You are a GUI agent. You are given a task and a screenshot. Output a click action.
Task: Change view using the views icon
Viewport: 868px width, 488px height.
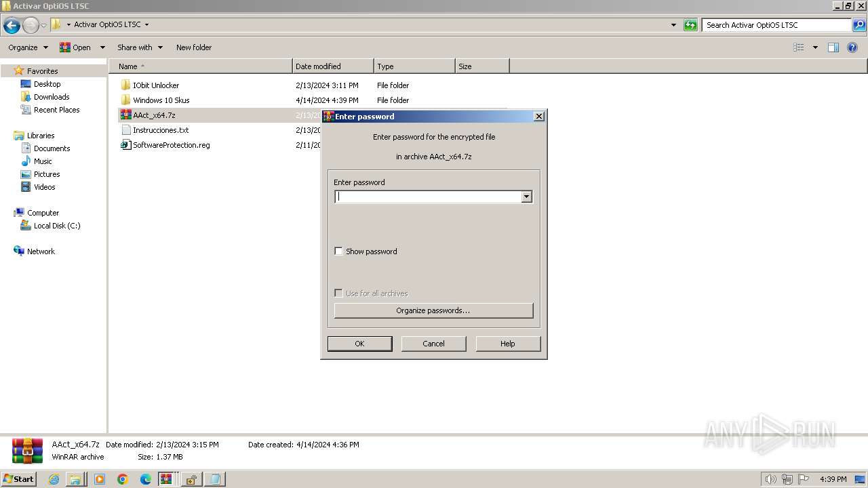(x=799, y=47)
